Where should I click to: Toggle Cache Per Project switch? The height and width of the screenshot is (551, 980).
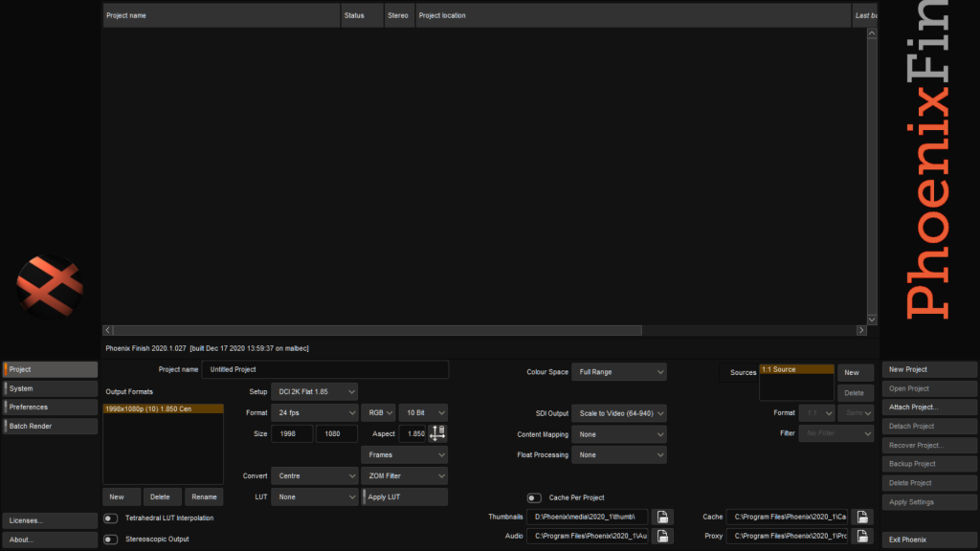(x=534, y=497)
